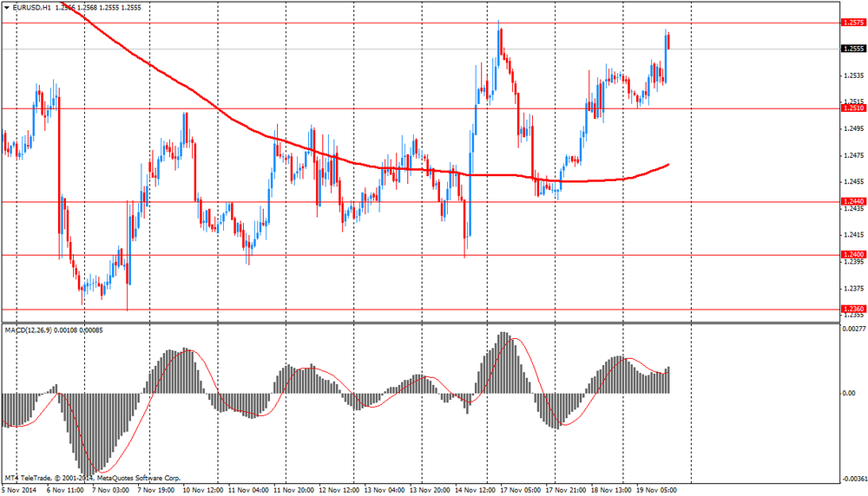Select the 18 Nov 13:00 time label

coord(611,490)
